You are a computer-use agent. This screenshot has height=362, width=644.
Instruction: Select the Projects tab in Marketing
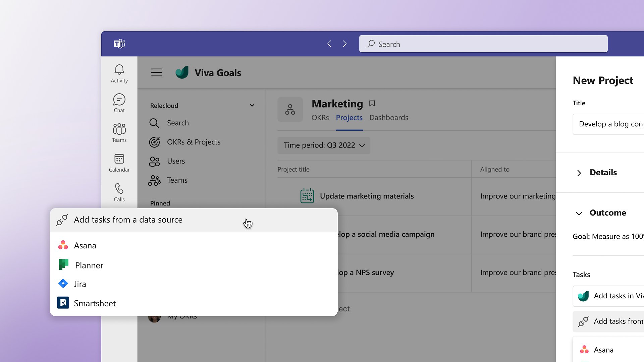(349, 117)
